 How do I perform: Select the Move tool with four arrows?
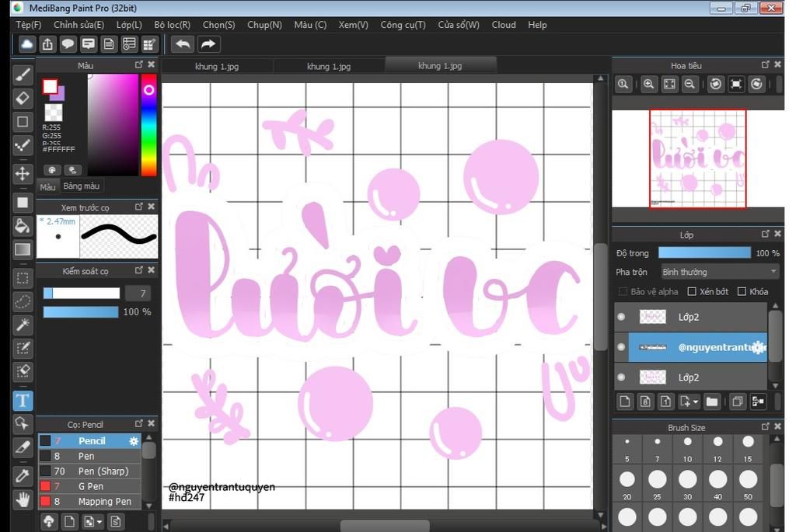[23, 173]
